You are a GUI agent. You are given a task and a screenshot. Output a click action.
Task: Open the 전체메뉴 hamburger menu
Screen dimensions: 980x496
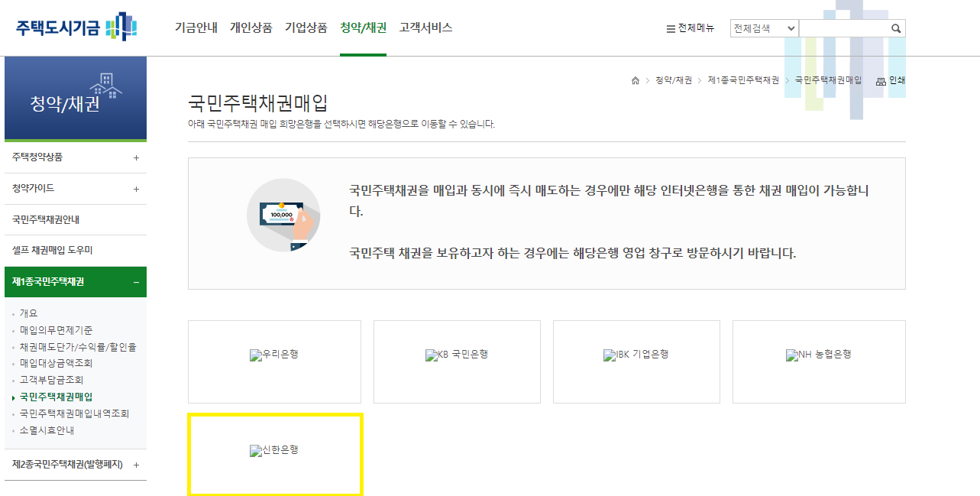(x=691, y=28)
